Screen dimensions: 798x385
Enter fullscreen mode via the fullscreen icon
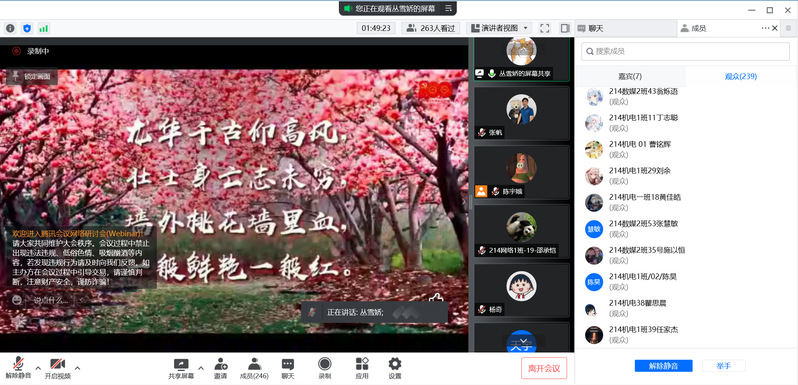point(545,29)
